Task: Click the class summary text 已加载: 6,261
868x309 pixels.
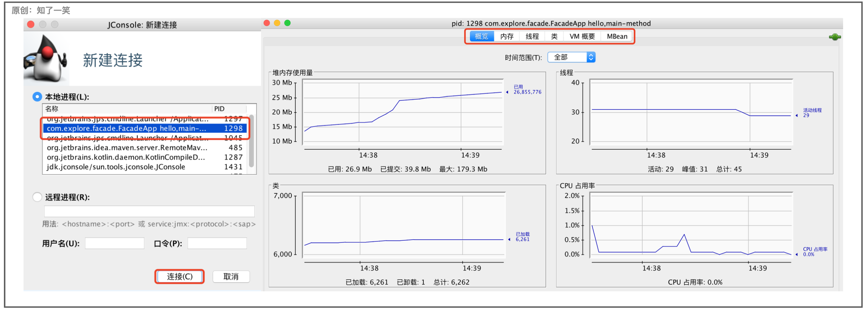Action: point(367,282)
